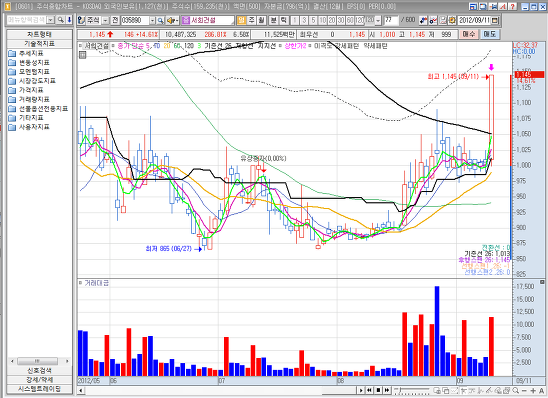548x398 pixels.
Task: Open the menu search combo dropdown
Action: (51, 20)
